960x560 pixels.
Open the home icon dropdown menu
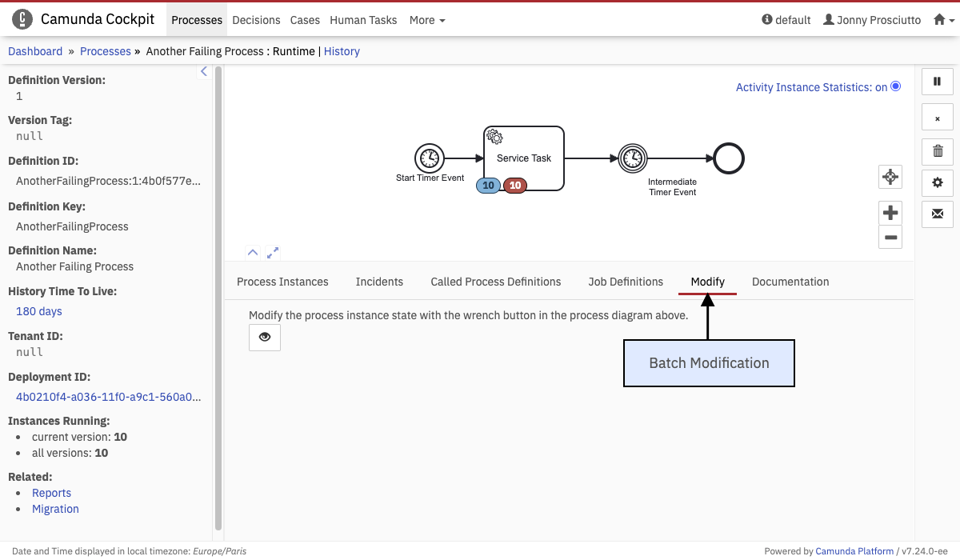[x=944, y=20]
